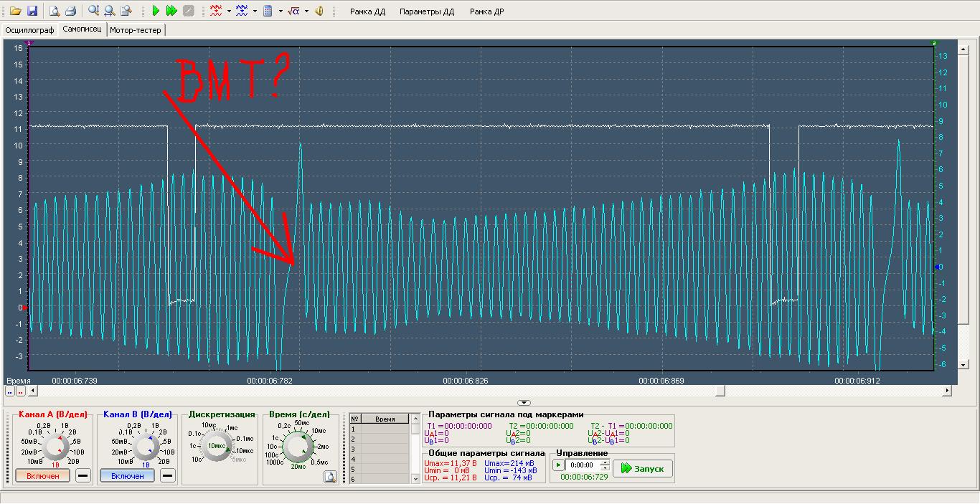980x504 pixels.
Task: Expand the square root icon dropdown
Action: [306, 11]
